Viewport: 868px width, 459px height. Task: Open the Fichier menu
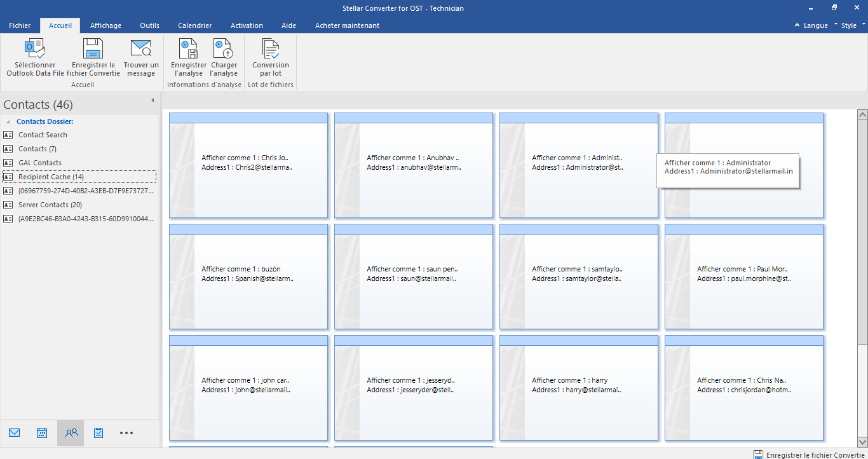click(20, 25)
